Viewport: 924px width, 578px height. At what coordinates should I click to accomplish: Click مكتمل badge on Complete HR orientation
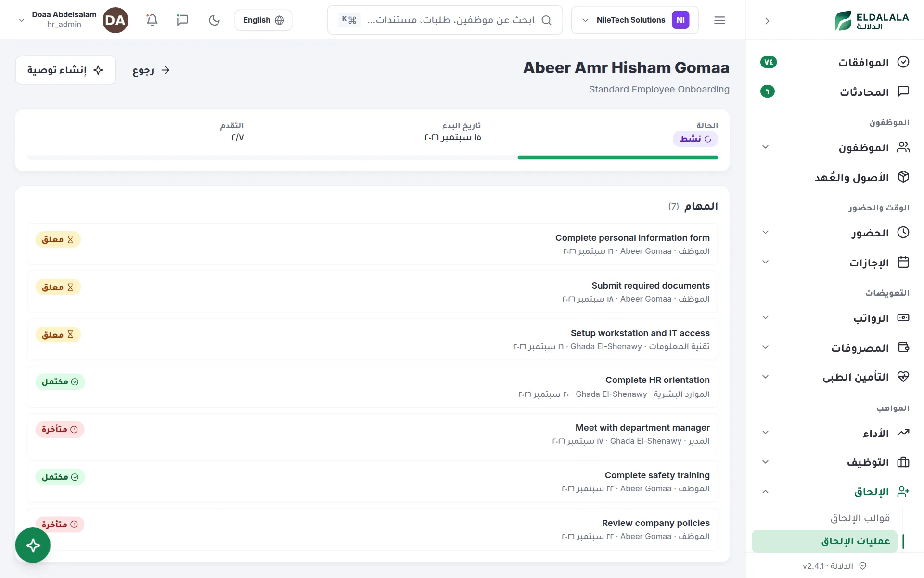point(60,381)
